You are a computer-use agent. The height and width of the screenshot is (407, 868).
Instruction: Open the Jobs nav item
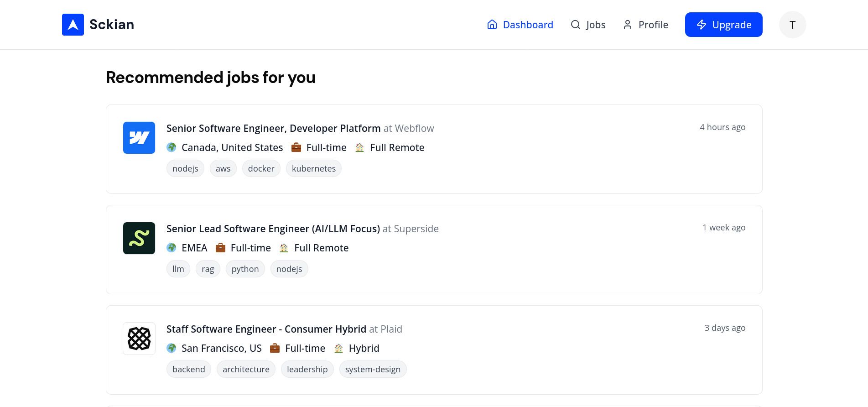[588, 25]
